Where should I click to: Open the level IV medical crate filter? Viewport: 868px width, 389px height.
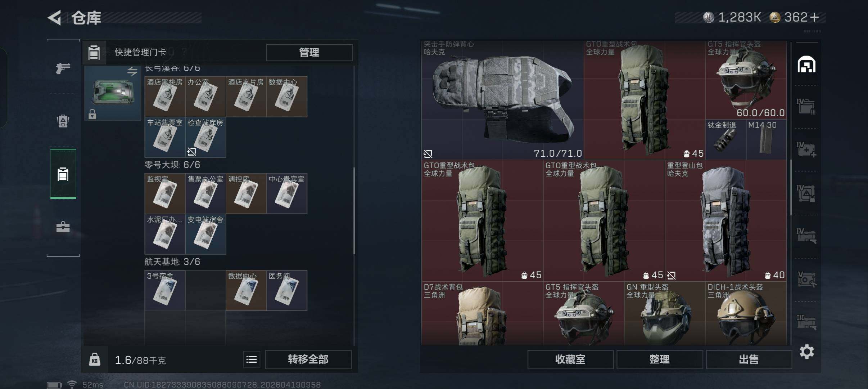pos(806,149)
